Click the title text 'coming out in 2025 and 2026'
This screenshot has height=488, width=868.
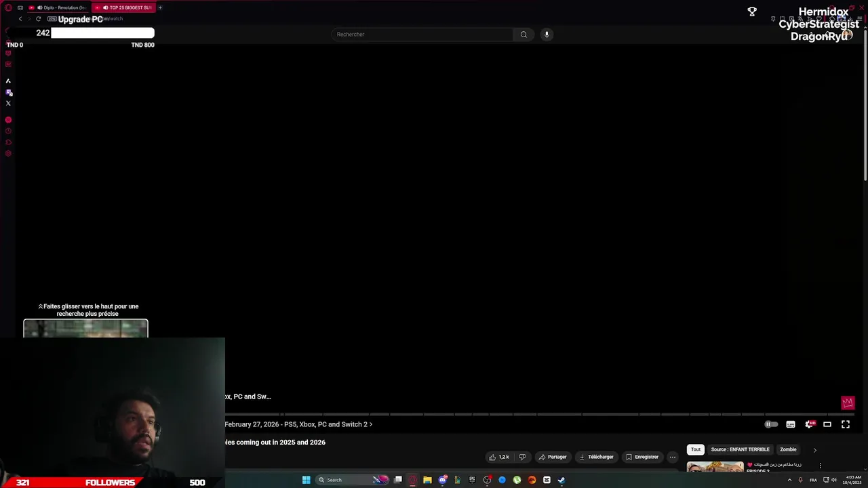click(281, 443)
